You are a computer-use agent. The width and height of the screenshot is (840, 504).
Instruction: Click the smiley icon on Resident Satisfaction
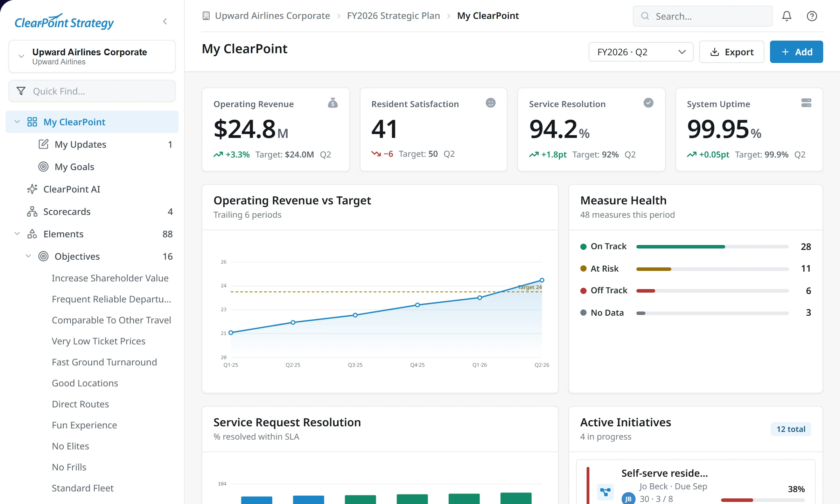491,103
